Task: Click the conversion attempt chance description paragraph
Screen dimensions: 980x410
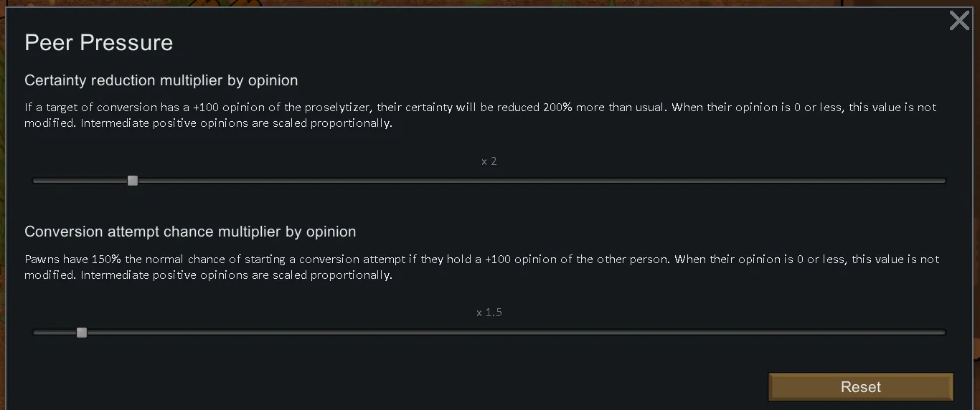Action: (481, 267)
